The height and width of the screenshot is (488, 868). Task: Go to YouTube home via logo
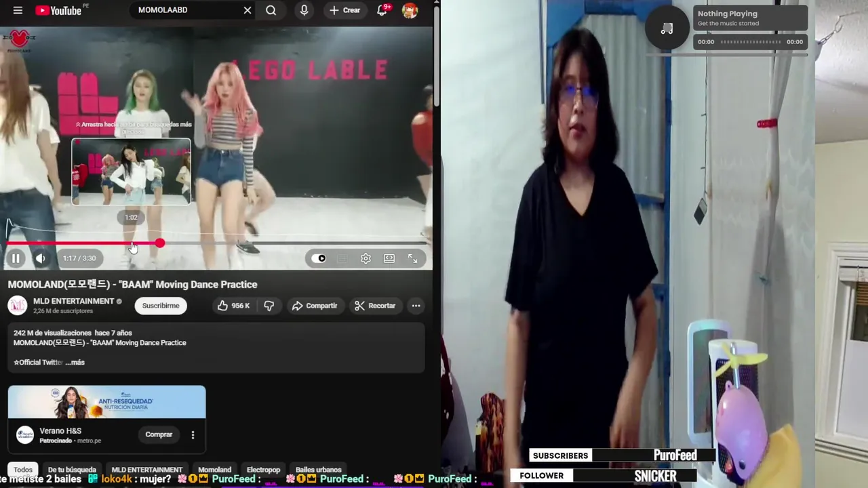tap(58, 10)
